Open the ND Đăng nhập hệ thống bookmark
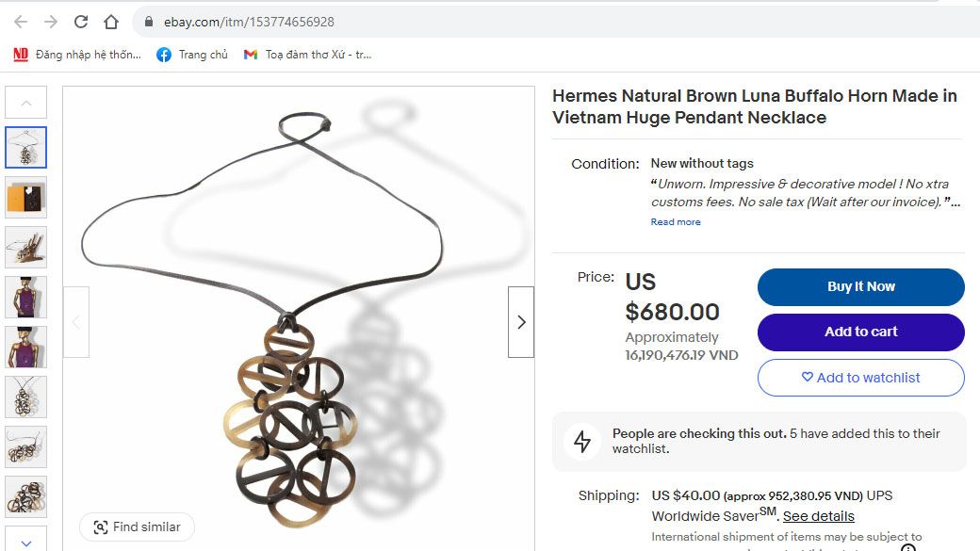Image resolution: width=980 pixels, height=551 pixels. (x=77, y=55)
